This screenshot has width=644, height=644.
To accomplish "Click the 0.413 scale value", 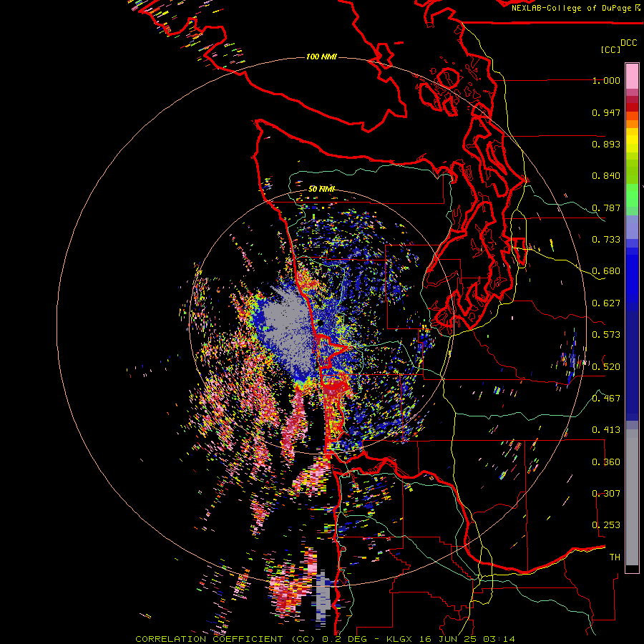I will [x=606, y=430].
